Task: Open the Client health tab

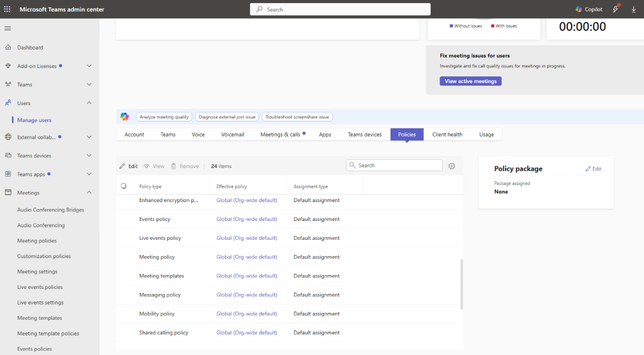Action: pyautogui.click(x=447, y=134)
